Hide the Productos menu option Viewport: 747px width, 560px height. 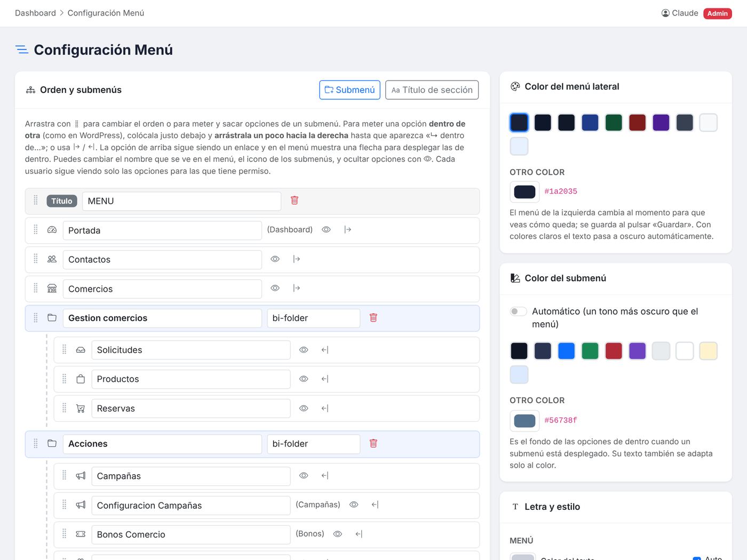304,379
